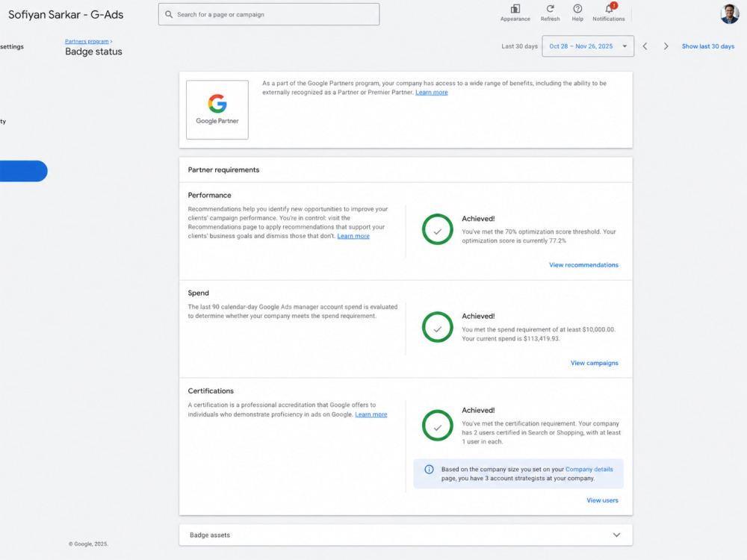The width and height of the screenshot is (747, 560).
Task: Click the blue selected sidebar item
Action: 23,171
